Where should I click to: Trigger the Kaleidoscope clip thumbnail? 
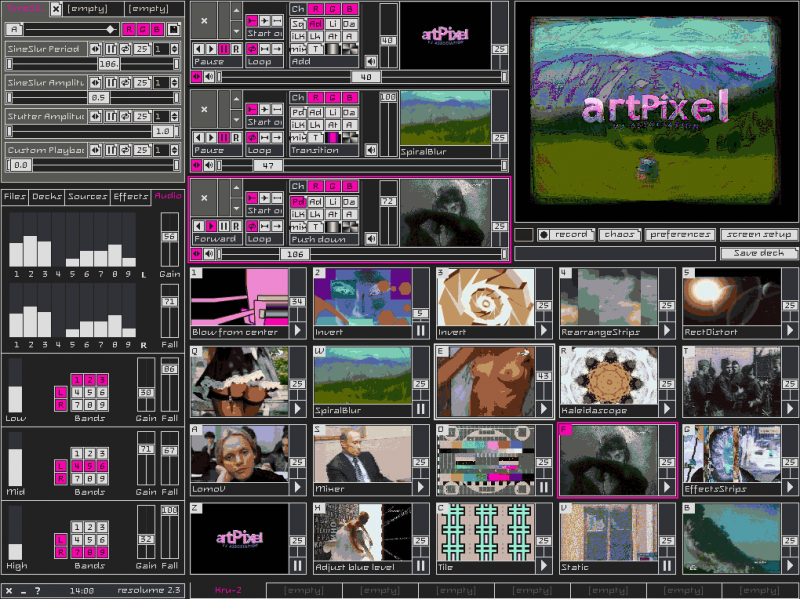pyautogui.click(x=608, y=377)
